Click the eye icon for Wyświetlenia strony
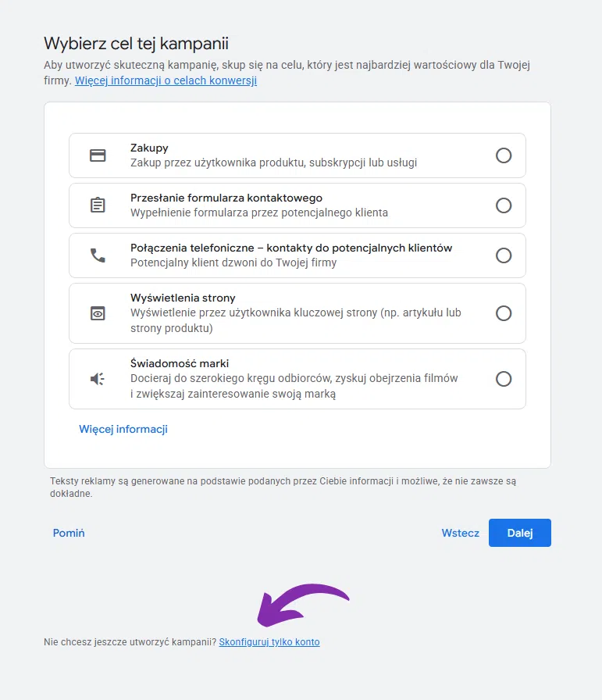 [97, 313]
